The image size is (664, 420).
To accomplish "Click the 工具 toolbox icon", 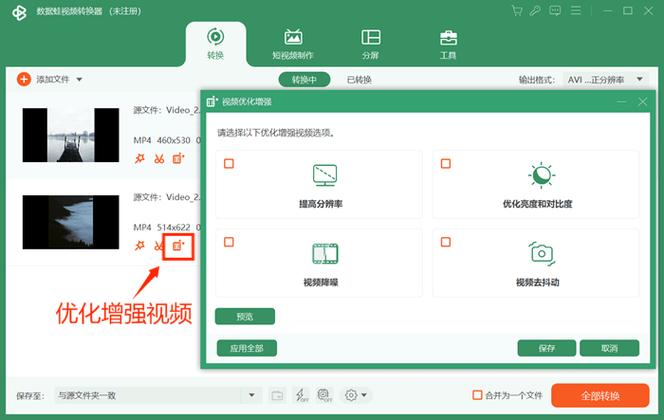I will [x=449, y=43].
